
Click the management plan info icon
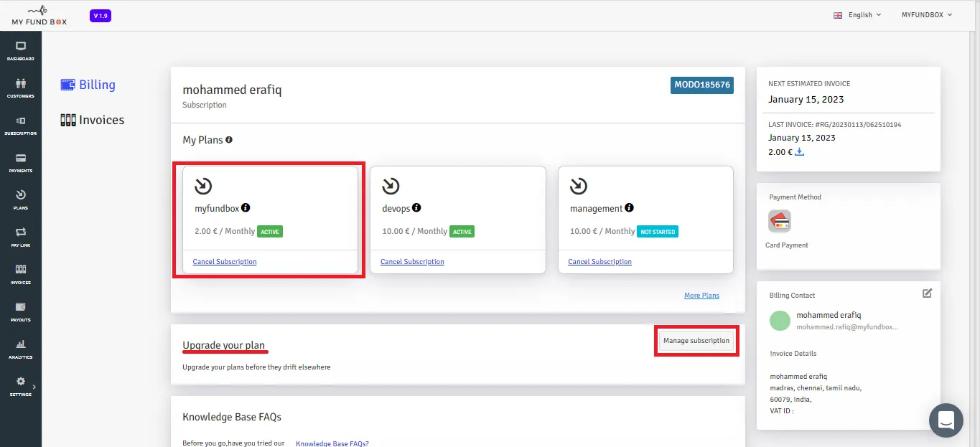click(629, 207)
